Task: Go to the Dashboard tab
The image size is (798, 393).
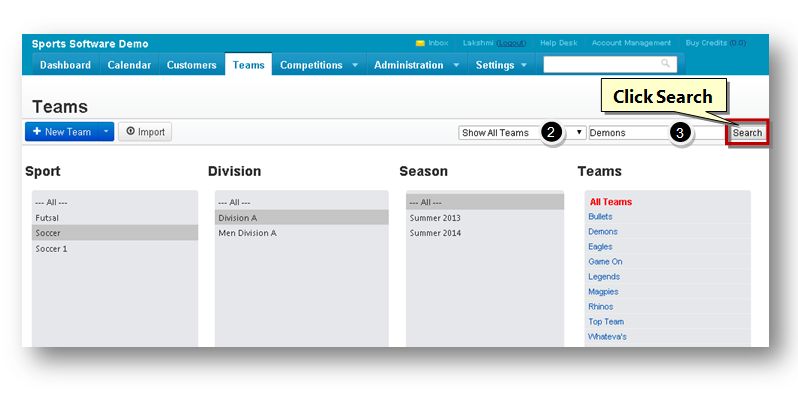Action: (66, 65)
